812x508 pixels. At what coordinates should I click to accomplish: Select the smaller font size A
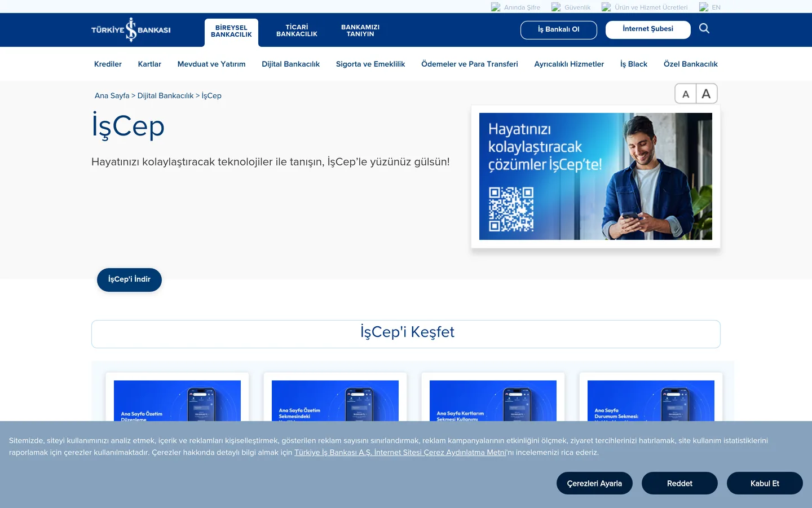[686, 94]
